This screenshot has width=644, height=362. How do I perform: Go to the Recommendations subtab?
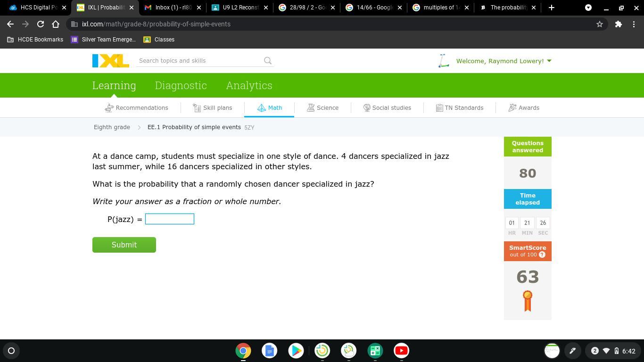pyautogui.click(x=137, y=108)
